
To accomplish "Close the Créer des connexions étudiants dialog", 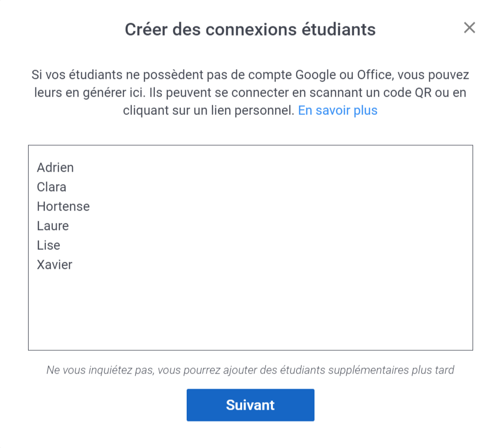I will 469,28.
